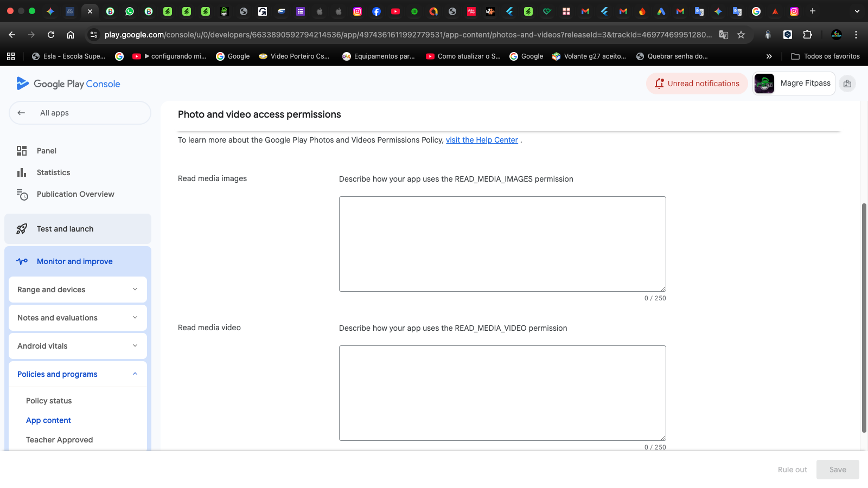Open Policy status menu item

pos(49,401)
